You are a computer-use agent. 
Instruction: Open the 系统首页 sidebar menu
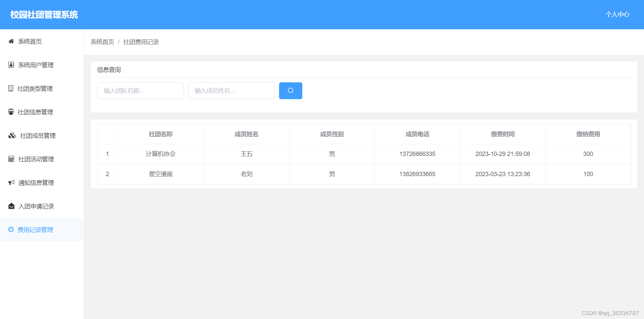click(42, 41)
